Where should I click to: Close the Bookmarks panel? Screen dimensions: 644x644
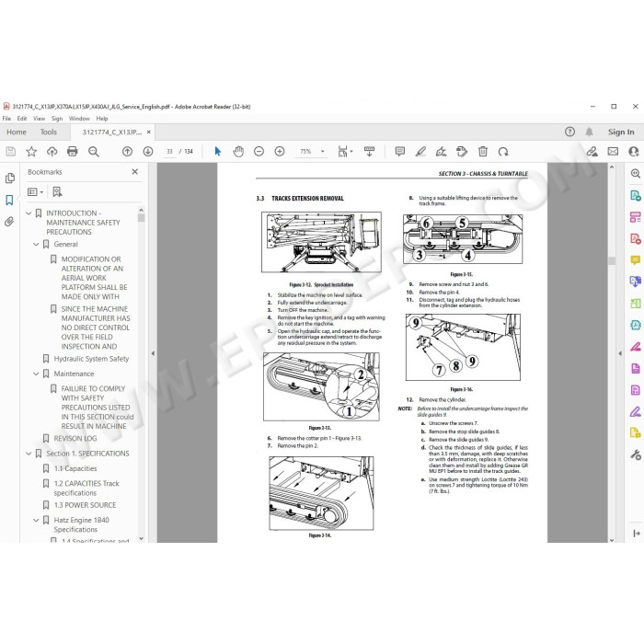[134, 172]
